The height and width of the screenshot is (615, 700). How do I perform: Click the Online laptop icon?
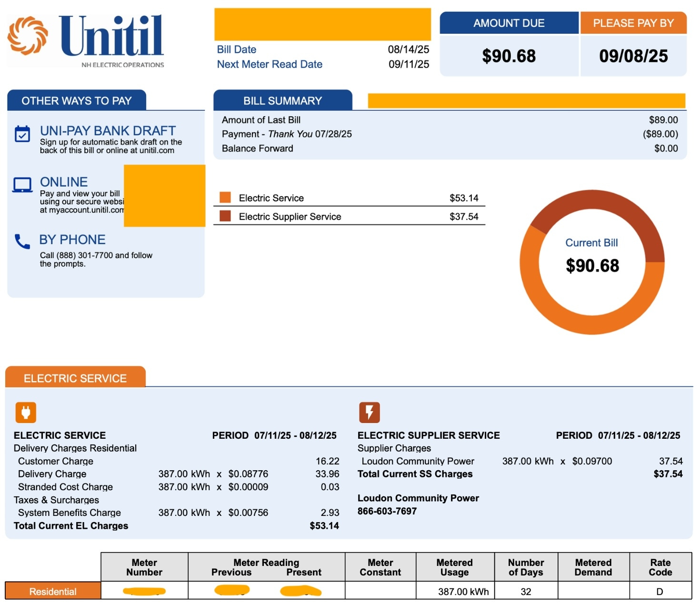pos(22,185)
